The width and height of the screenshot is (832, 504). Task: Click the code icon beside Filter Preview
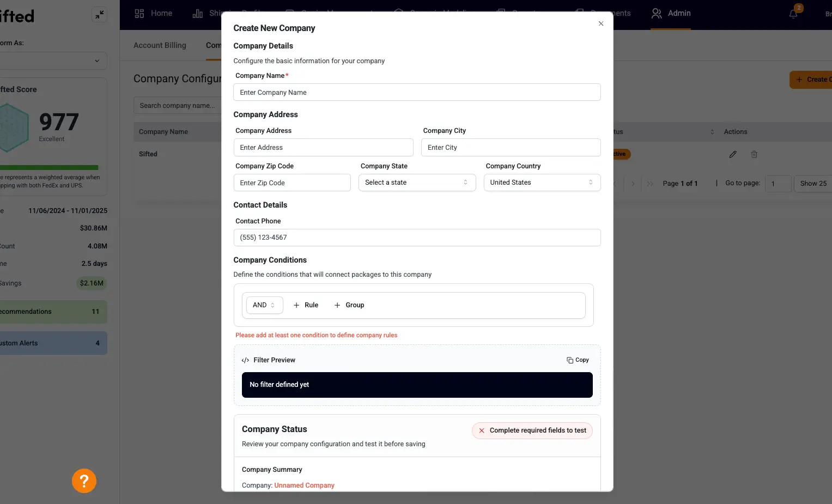(x=245, y=360)
